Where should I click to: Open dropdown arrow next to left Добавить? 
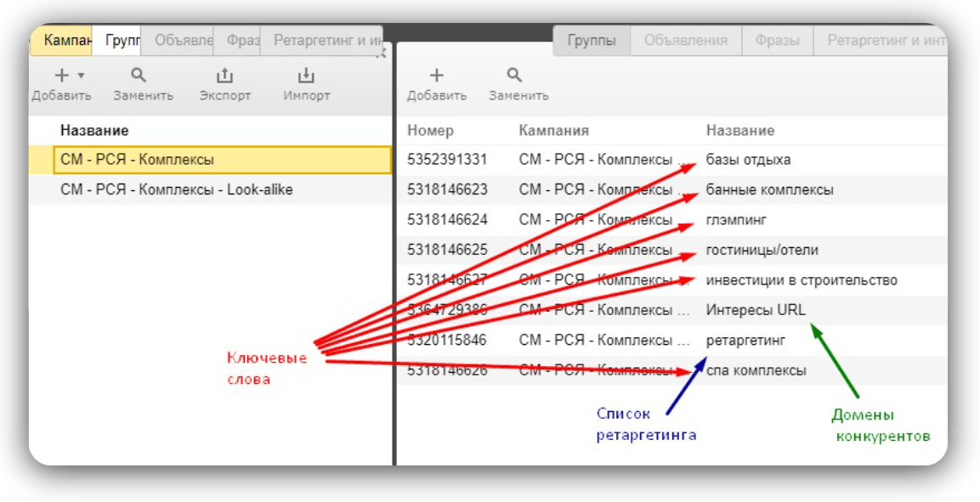(x=82, y=76)
